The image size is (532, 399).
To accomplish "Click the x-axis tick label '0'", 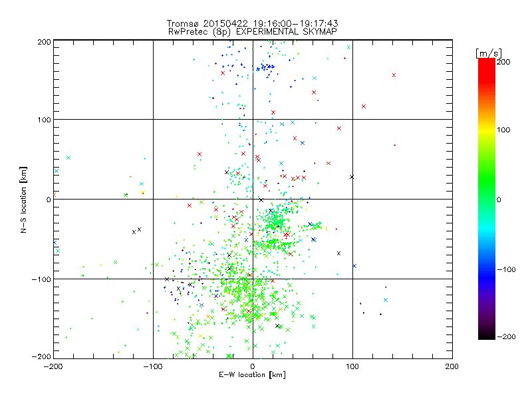I will pyautogui.click(x=253, y=366).
